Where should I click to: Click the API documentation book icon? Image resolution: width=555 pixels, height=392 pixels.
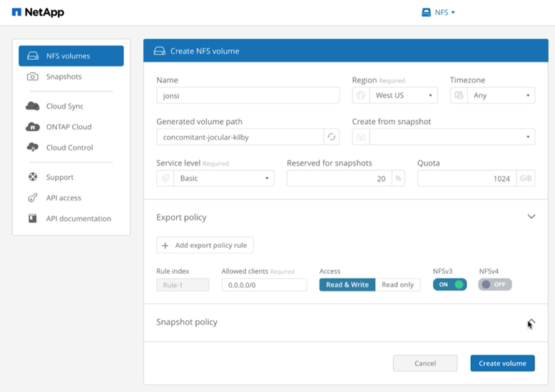coord(33,218)
